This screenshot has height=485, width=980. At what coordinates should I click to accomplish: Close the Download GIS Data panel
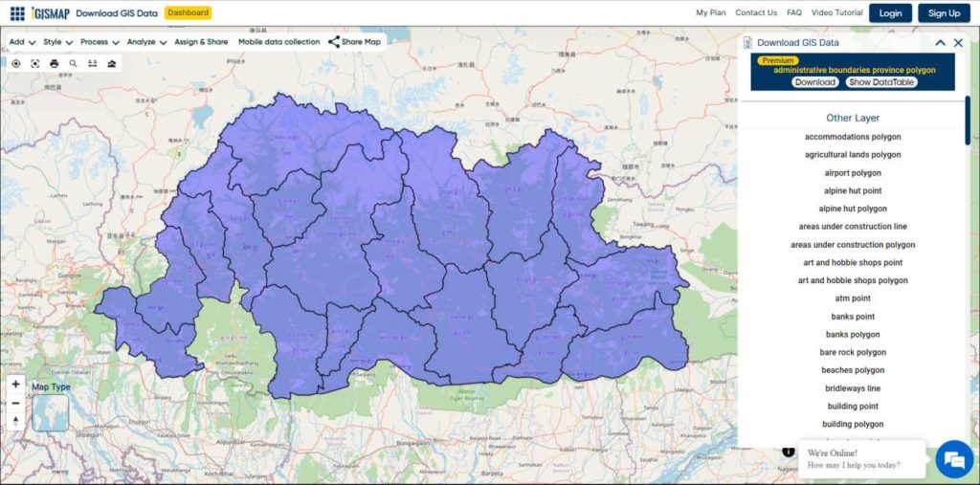coord(958,43)
